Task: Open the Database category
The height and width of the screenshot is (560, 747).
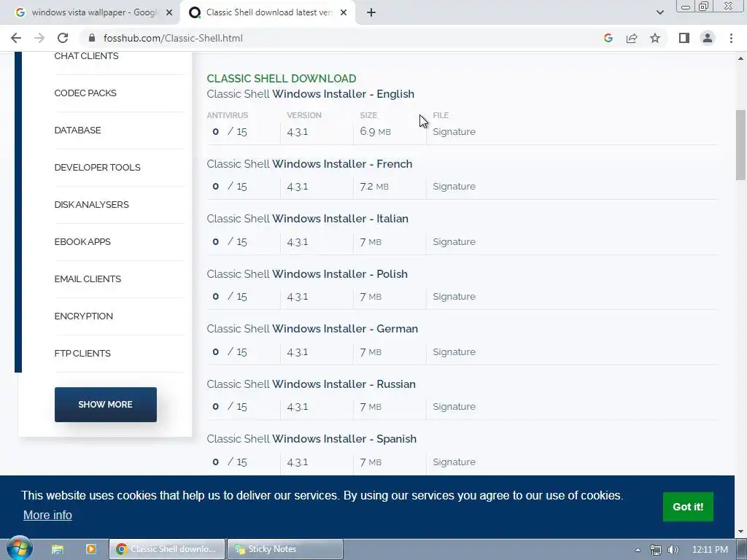Action: coord(77,130)
